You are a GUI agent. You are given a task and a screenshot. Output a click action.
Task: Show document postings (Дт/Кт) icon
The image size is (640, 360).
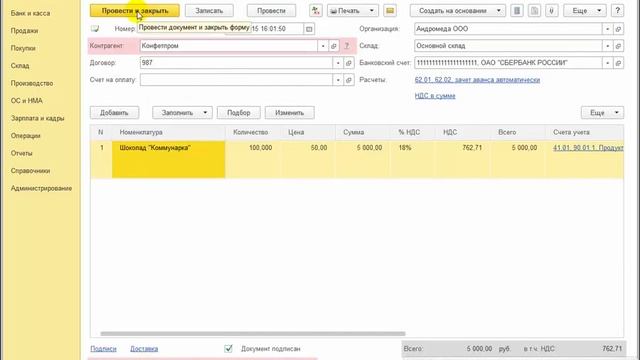(x=316, y=11)
